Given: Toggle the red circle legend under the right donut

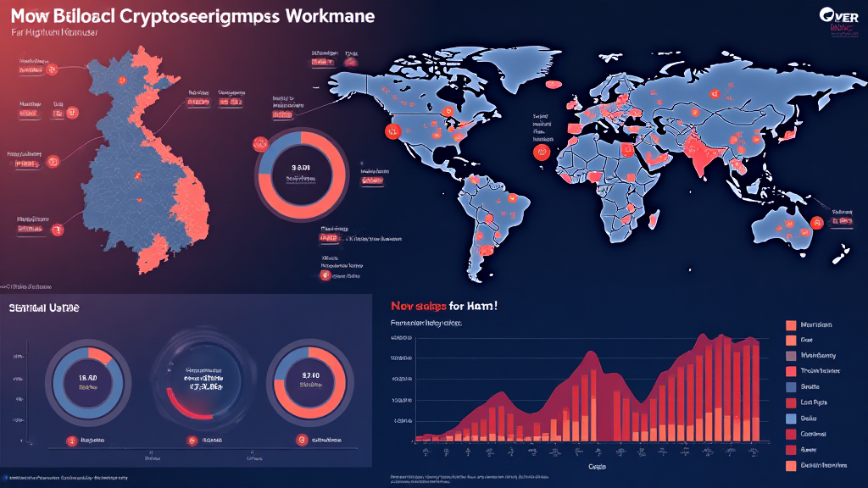Looking at the screenshot, I should (x=301, y=440).
